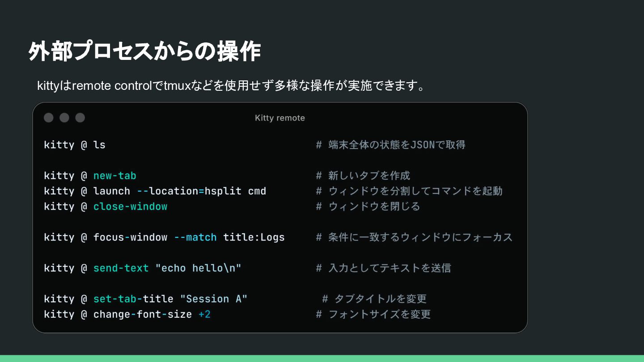
Task: Click the subtitle about kitty remote control
Action: 231,85
